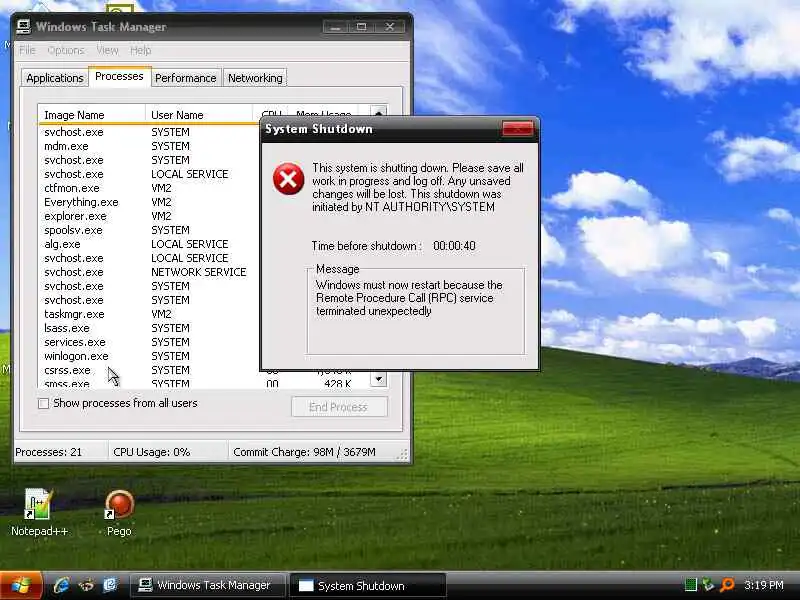
Task: Click the green CPU usage tray icon
Action: 690,585
